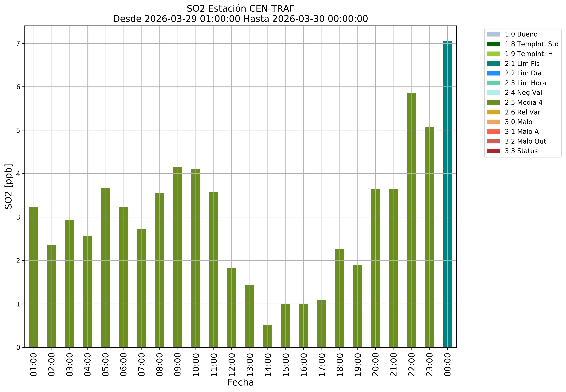This screenshot has height=392, width=566.
Task: Click the SO2 [ppb] y-axis title
Action: point(9,186)
